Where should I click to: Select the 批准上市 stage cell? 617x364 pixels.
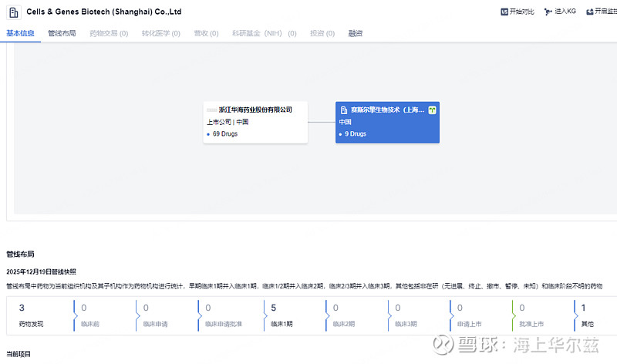click(543, 315)
